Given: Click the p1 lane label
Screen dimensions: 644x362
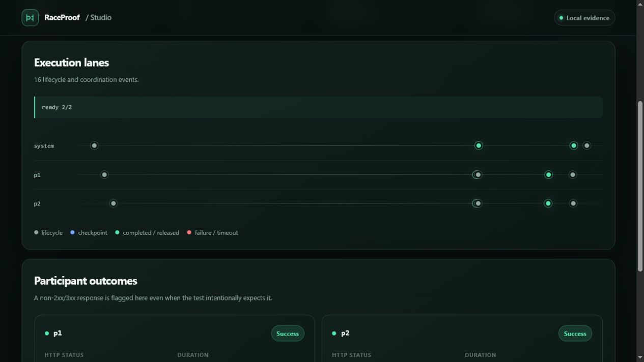Looking at the screenshot, I should click(37, 175).
